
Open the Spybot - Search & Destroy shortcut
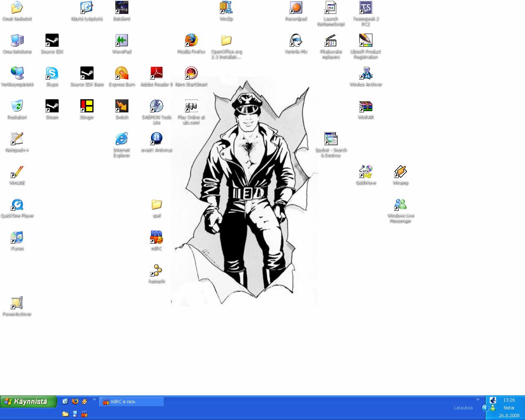(x=331, y=145)
